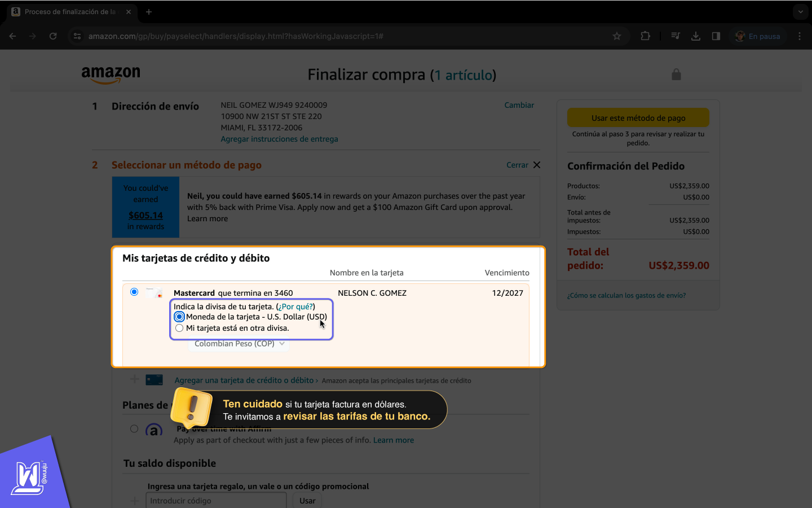Click the bookmark star icon
This screenshot has width=812, height=508.
617,36
